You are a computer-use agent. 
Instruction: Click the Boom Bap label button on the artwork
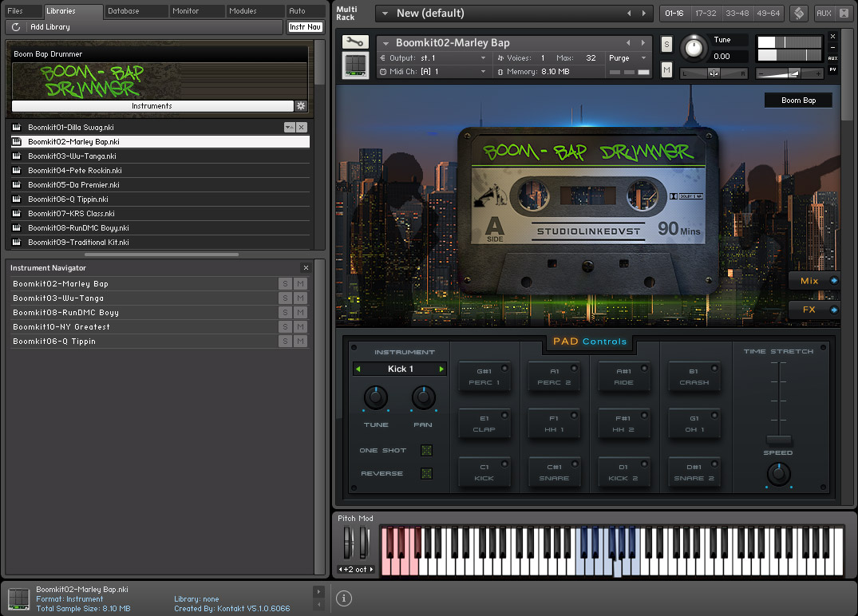click(798, 100)
